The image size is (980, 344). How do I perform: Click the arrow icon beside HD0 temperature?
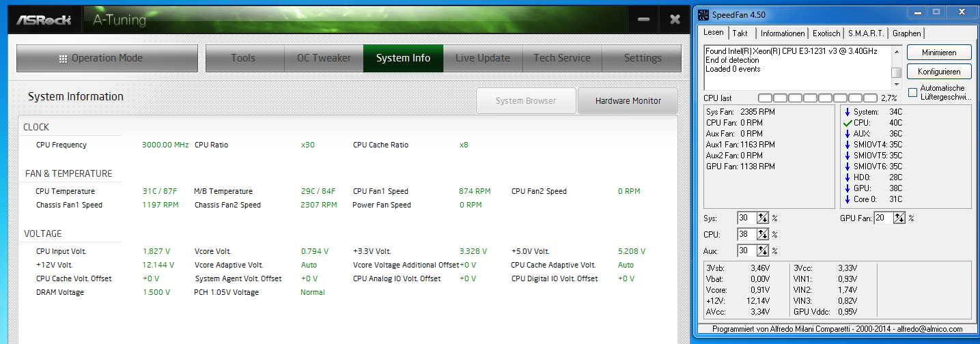tap(848, 177)
